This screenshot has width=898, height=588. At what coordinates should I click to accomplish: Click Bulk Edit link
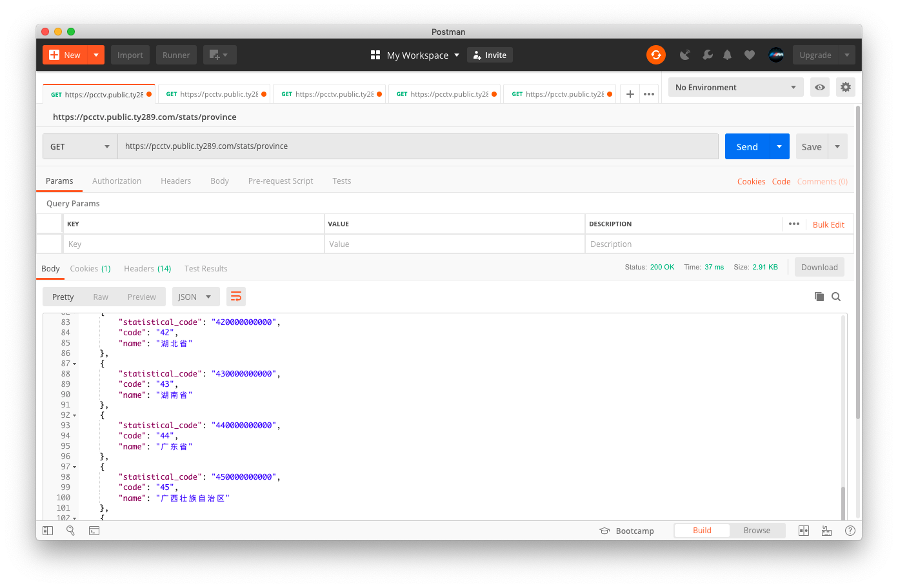(828, 224)
